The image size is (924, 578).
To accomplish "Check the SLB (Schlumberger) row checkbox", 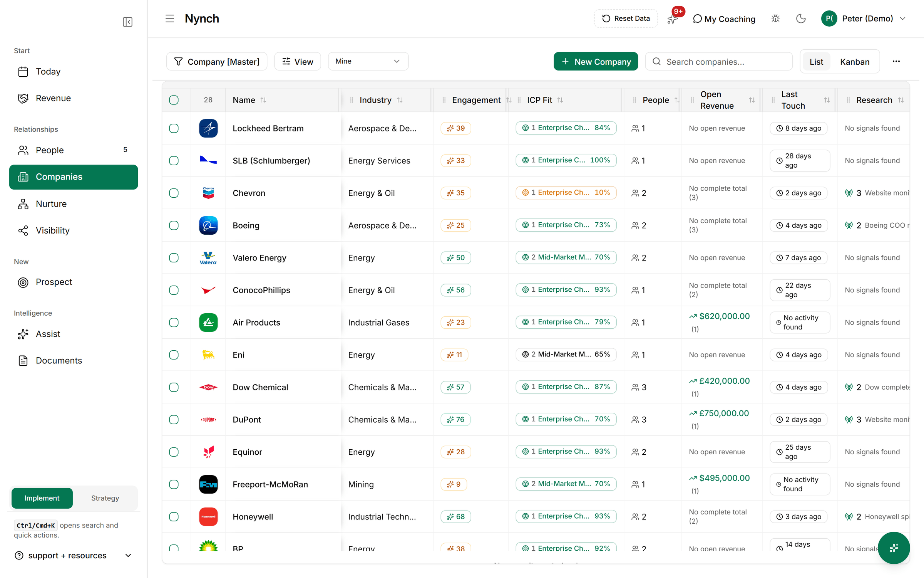I will pyautogui.click(x=174, y=161).
